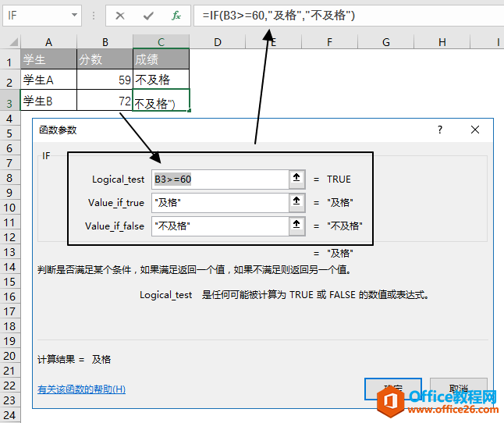The height and width of the screenshot is (423, 504).
Task: Open 有关该函数的帮助(H) link
Action: (81, 389)
